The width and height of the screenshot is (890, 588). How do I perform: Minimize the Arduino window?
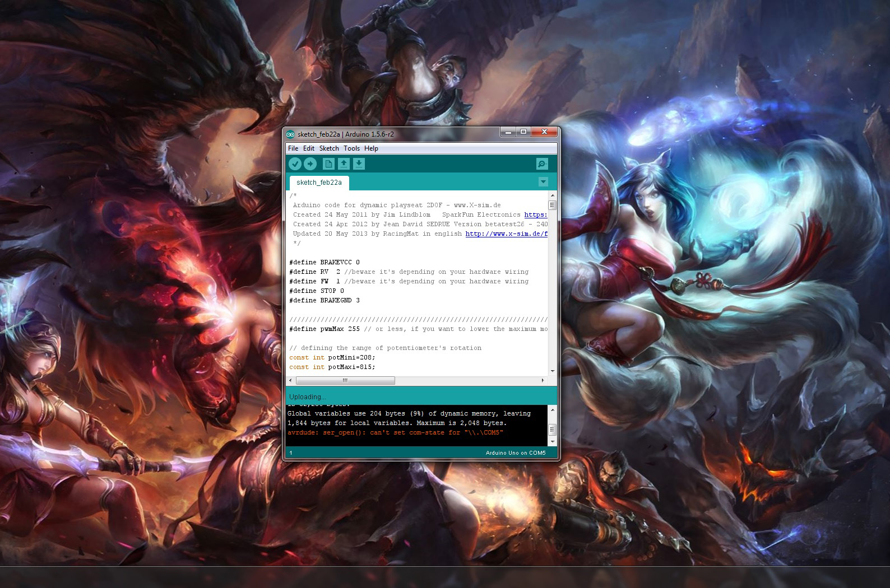tap(508, 132)
